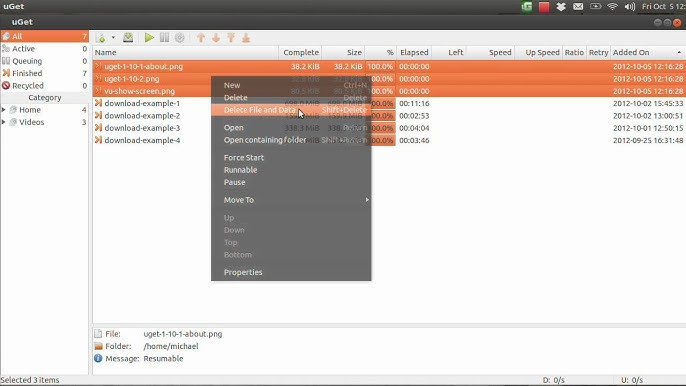The width and height of the screenshot is (686, 386).
Task: Click Move to Bottom toolbar icon
Action: point(246,38)
